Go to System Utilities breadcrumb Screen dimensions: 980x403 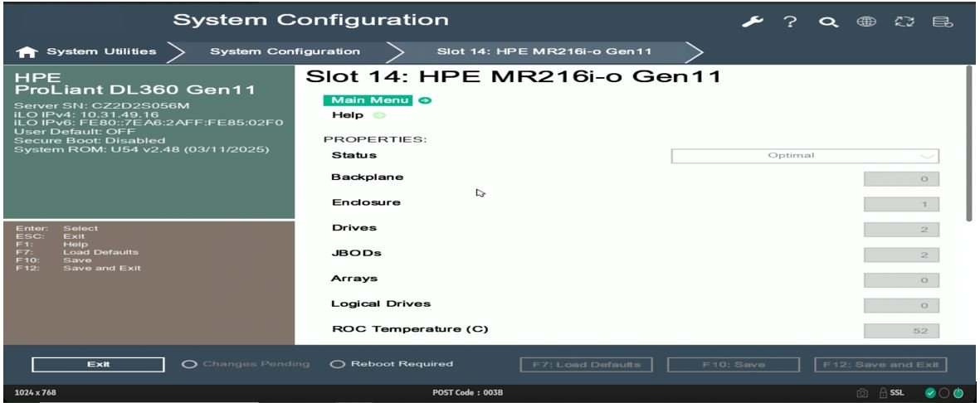pyautogui.click(x=101, y=51)
